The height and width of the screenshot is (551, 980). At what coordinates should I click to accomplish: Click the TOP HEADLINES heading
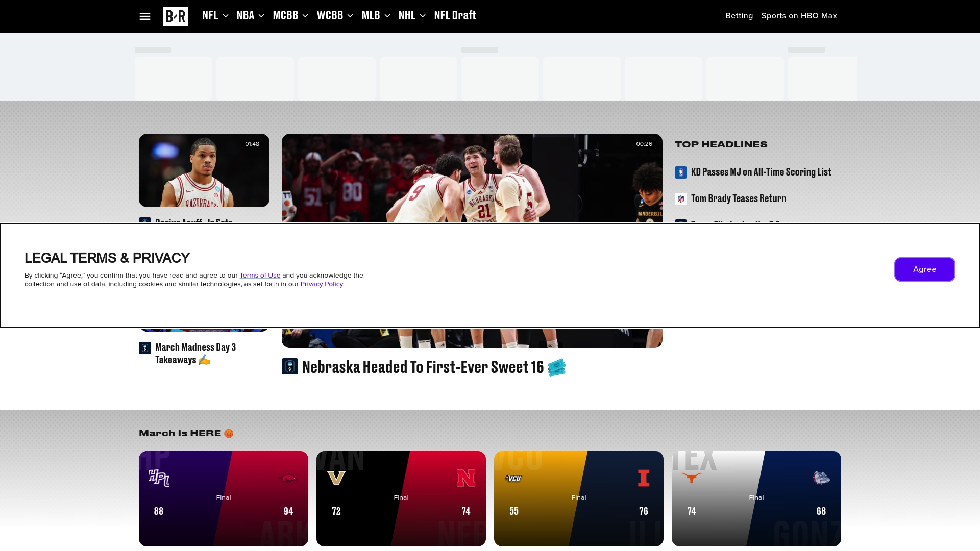[x=721, y=144]
